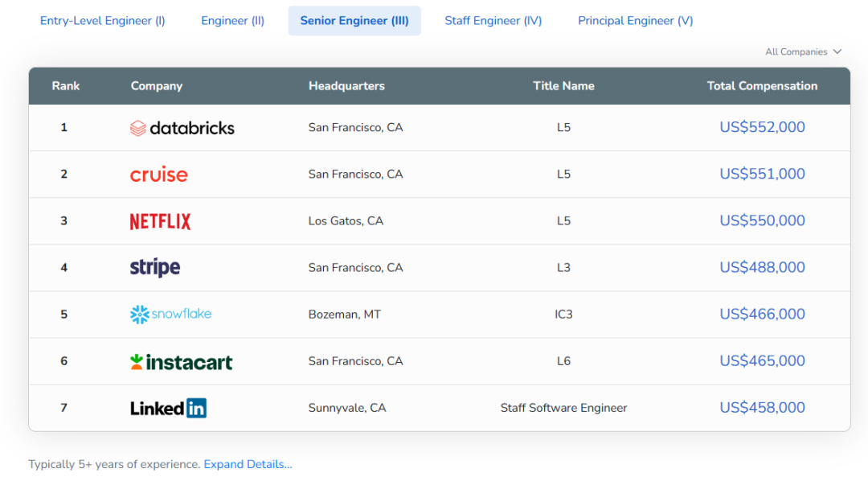The width and height of the screenshot is (868, 477).
Task: Open Netflix US$550,000 compensation link
Action: pos(762,220)
